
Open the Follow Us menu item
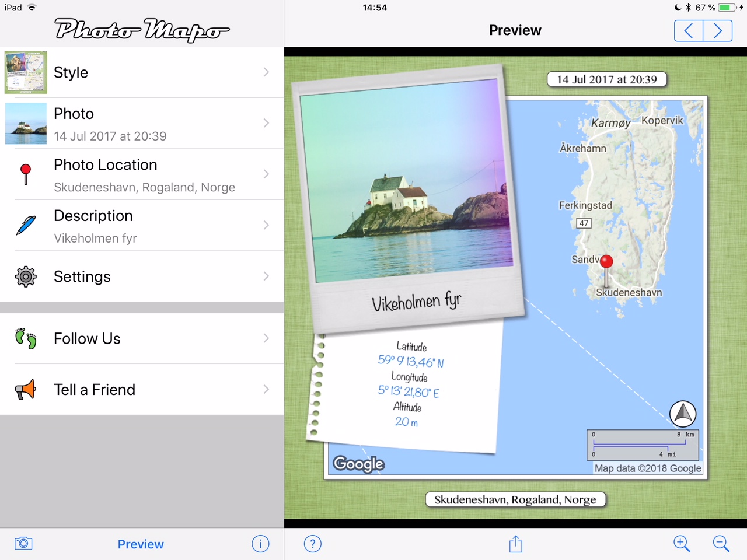[142, 338]
